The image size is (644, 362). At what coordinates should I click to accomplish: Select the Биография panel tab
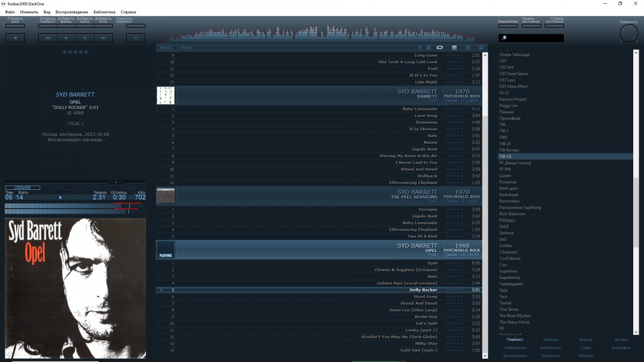[621, 348]
